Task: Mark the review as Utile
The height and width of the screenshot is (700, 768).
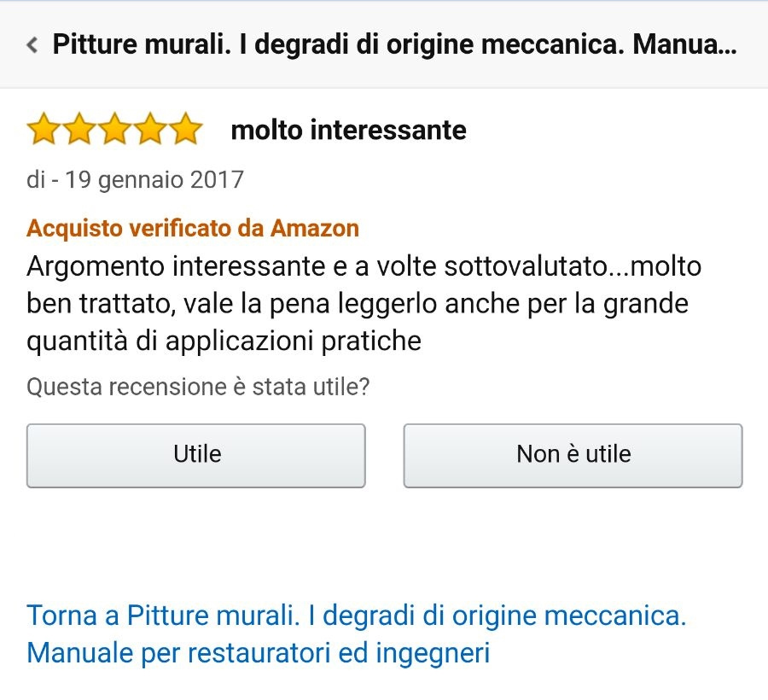Action: pos(196,455)
